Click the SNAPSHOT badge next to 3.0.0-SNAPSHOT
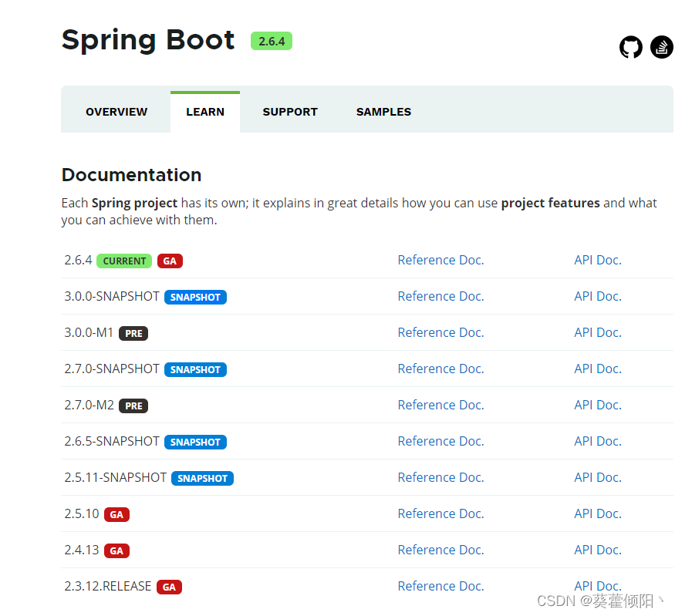675x616 pixels. 195,298
